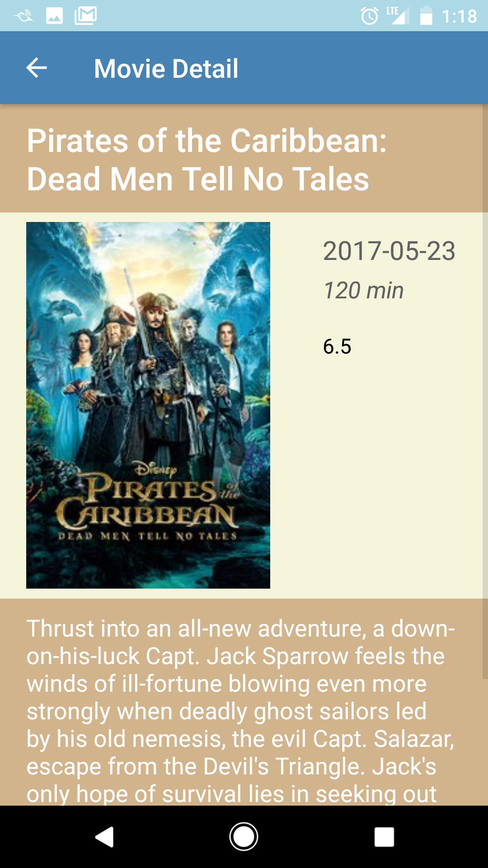Tap the release date 2017-05-23

click(389, 251)
